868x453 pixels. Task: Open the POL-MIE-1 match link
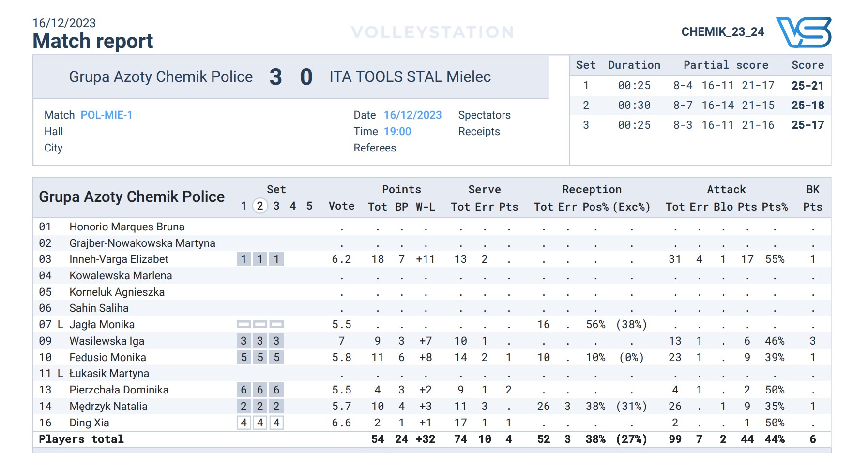tap(107, 115)
